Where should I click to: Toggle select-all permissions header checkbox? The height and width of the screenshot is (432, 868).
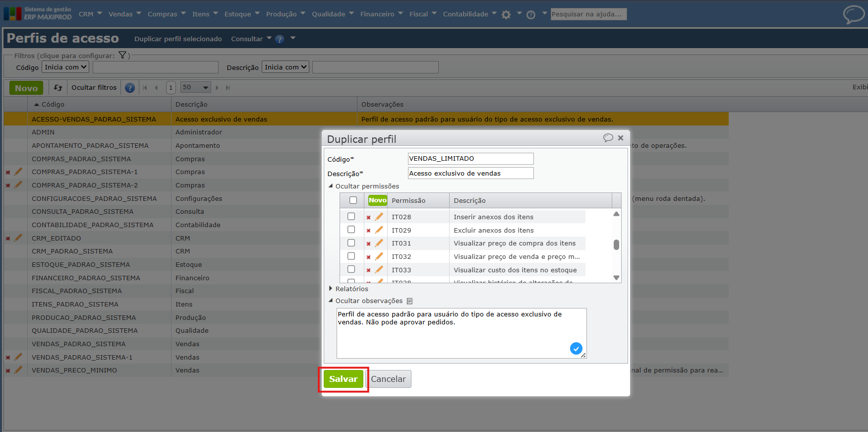point(353,200)
